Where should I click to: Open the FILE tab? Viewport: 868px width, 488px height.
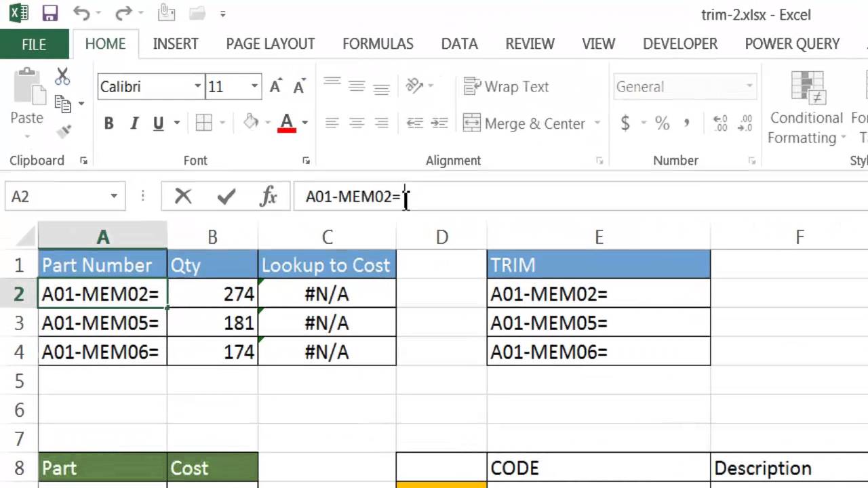pos(34,44)
